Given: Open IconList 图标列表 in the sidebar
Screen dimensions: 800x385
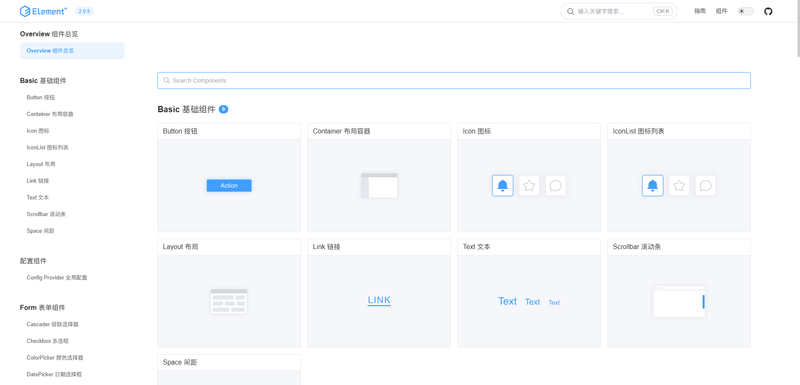Looking at the screenshot, I should (x=47, y=147).
